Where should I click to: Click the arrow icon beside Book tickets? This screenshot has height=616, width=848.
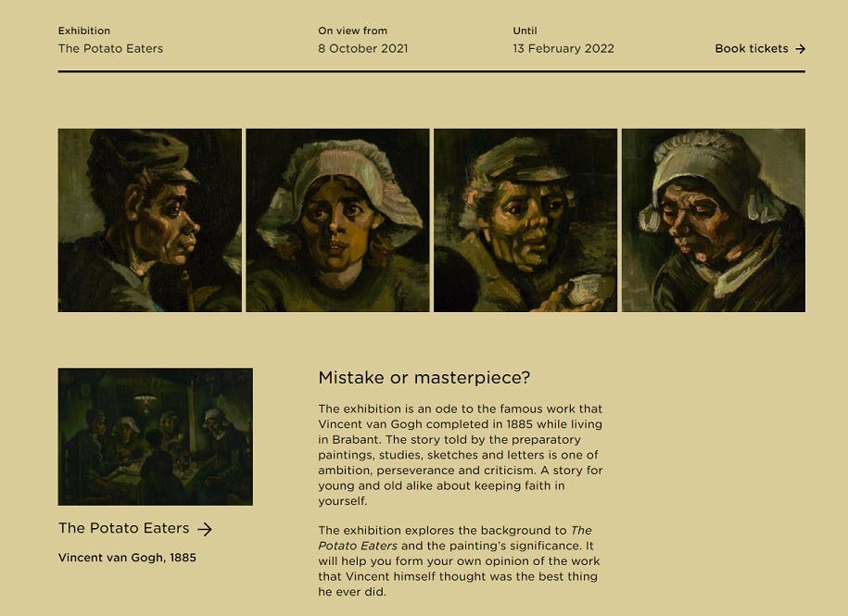pyautogui.click(x=800, y=49)
